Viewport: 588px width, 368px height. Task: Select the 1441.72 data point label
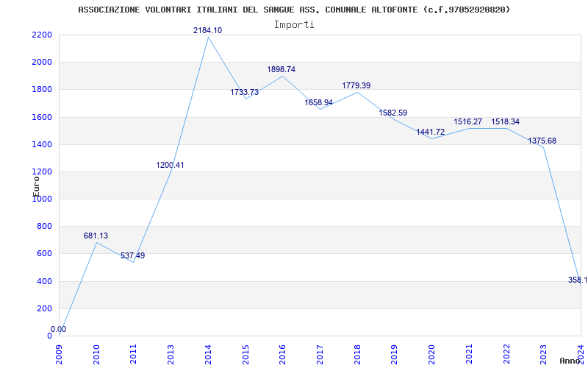[430, 132]
